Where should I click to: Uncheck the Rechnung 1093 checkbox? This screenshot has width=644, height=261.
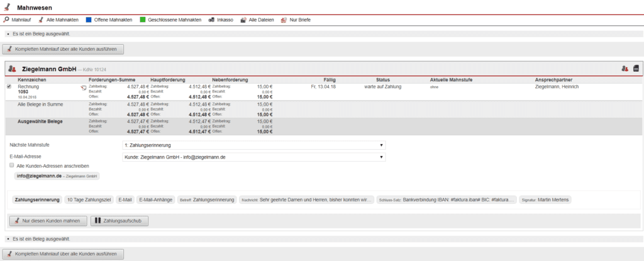[x=9, y=87]
